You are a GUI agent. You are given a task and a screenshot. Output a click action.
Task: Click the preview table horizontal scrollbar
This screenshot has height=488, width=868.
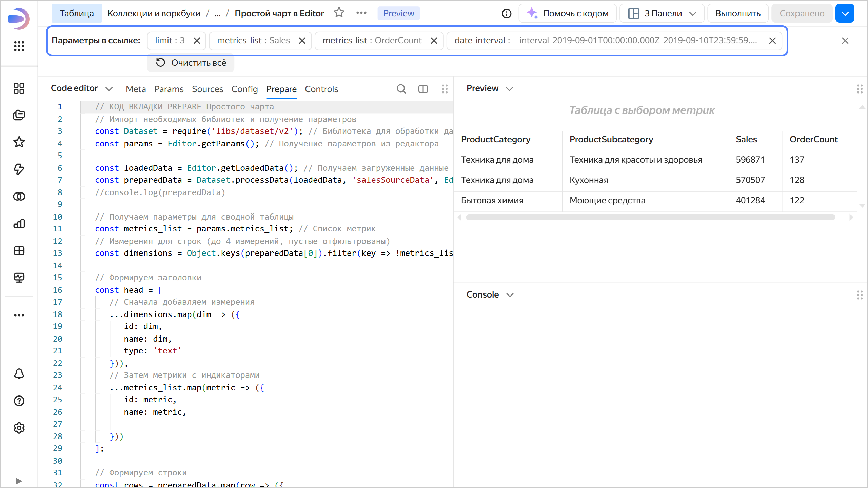click(x=650, y=217)
